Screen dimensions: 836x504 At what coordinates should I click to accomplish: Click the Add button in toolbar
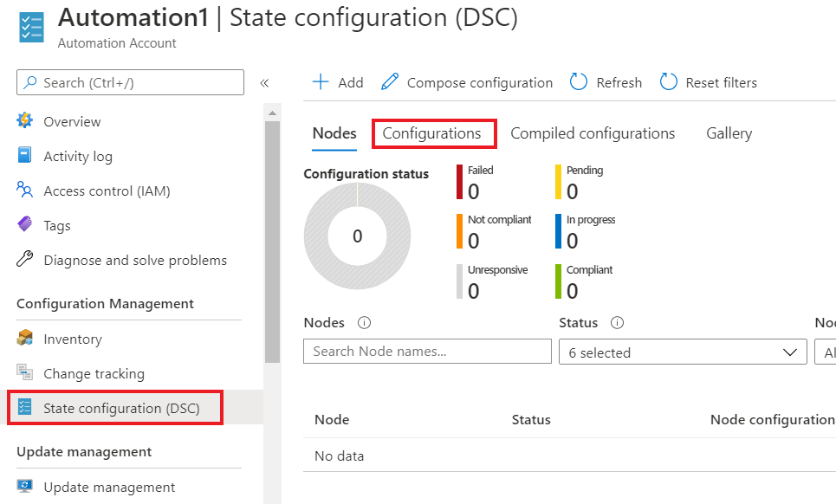[338, 82]
